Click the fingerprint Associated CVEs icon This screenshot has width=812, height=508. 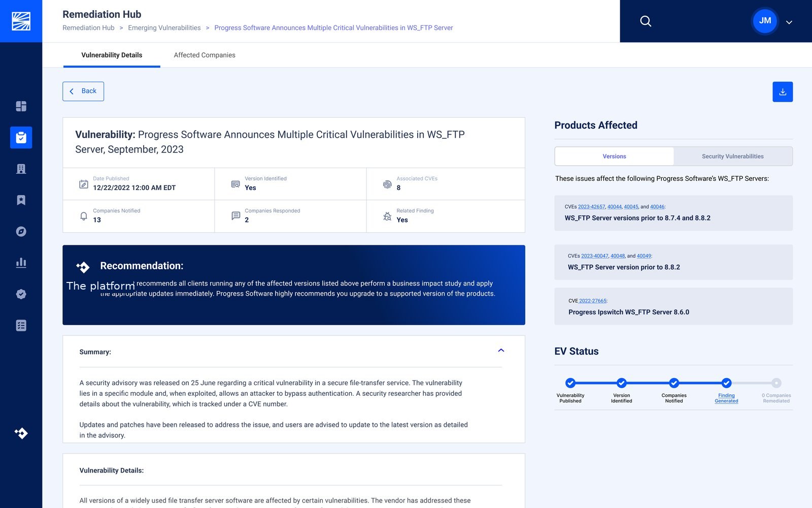(x=387, y=184)
